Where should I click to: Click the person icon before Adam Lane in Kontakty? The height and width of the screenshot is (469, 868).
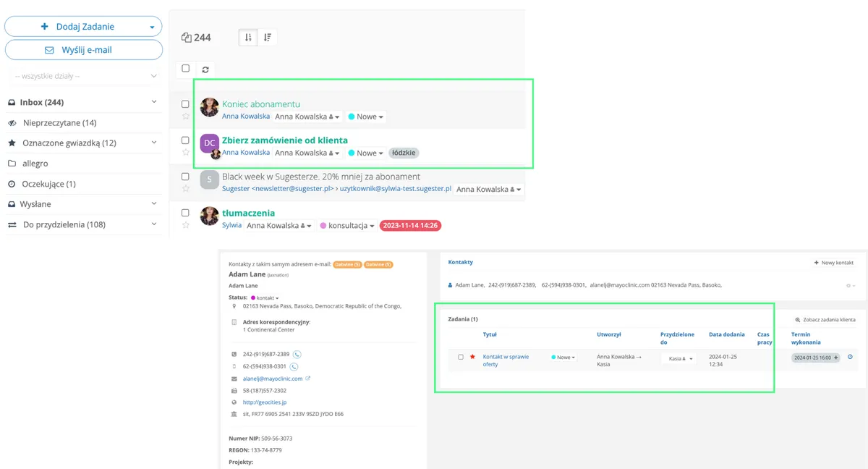pyautogui.click(x=451, y=285)
